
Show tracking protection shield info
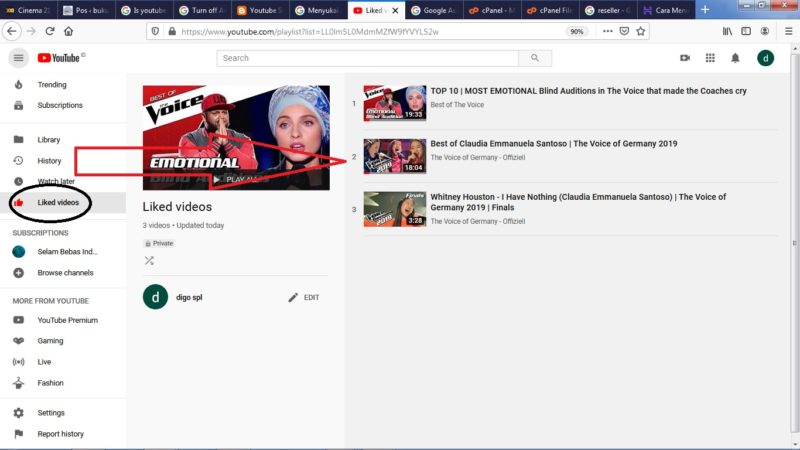(x=155, y=32)
